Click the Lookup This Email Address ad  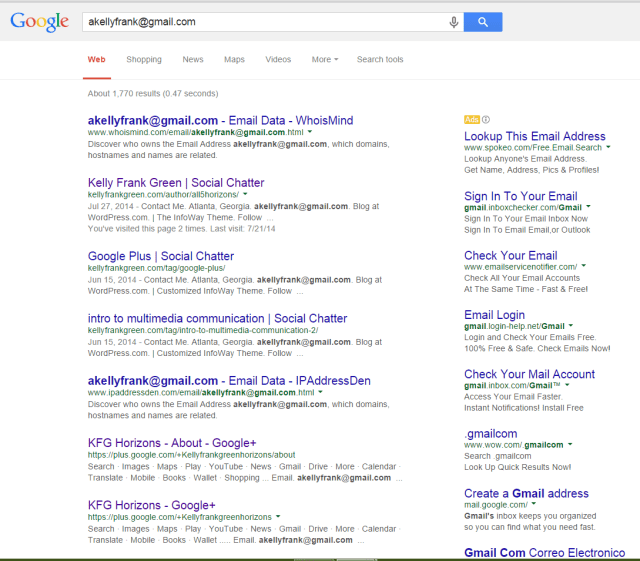coord(535,136)
